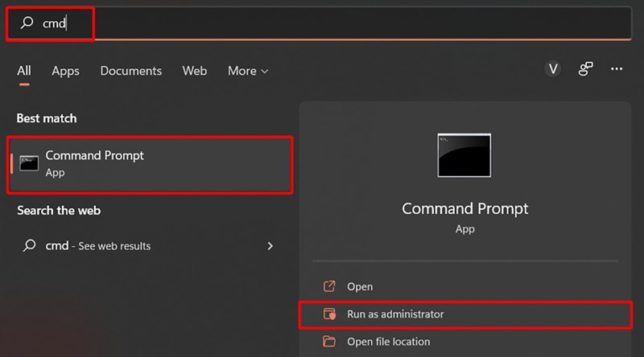Choose Open for Command Prompt
This screenshot has height=357, width=644.
click(465, 286)
